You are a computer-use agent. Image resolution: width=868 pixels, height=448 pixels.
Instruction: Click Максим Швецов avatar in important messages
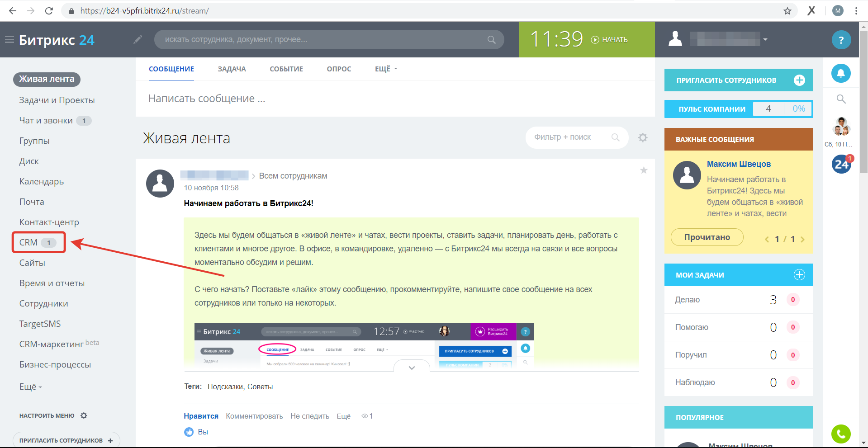point(687,175)
